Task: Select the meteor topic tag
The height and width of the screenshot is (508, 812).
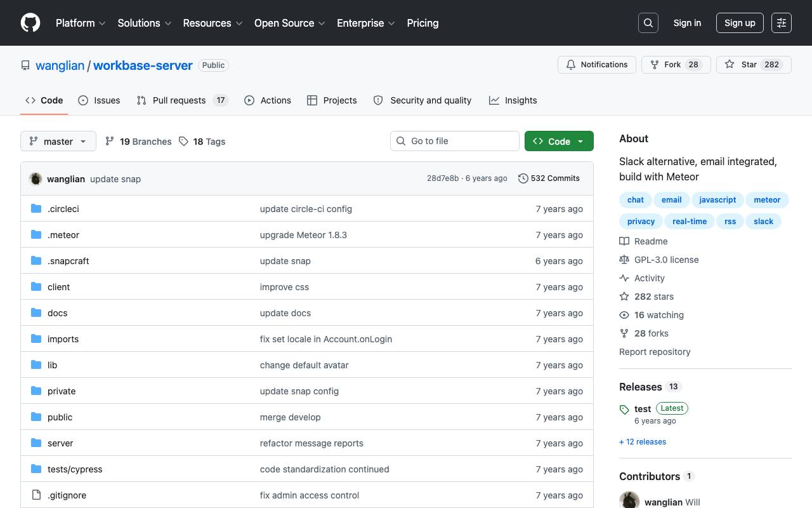Action: pos(767,200)
